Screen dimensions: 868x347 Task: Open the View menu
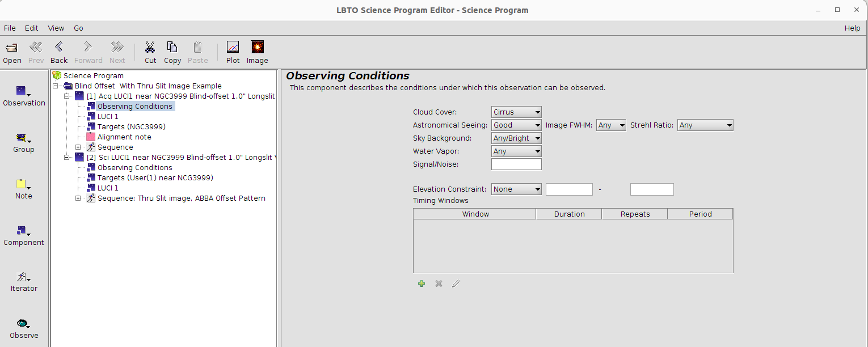click(56, 28)
